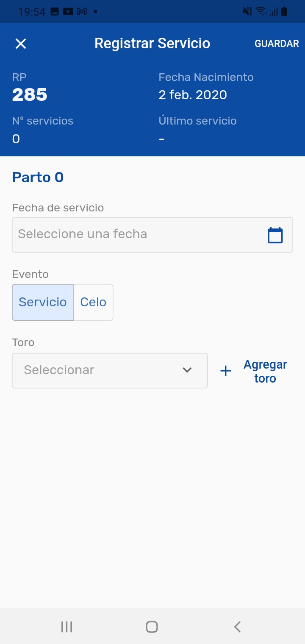Save the service with GUARDAR

(x=277, y=44)
